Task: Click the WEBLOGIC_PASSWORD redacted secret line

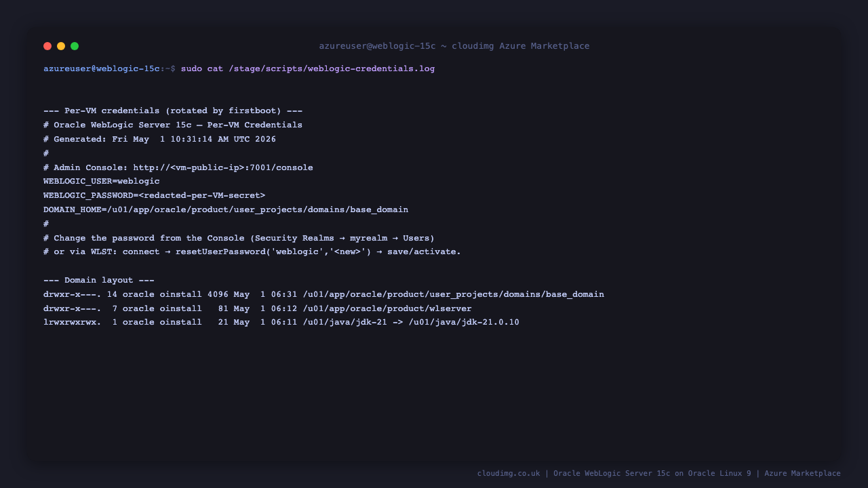Action: coord(155,195)
